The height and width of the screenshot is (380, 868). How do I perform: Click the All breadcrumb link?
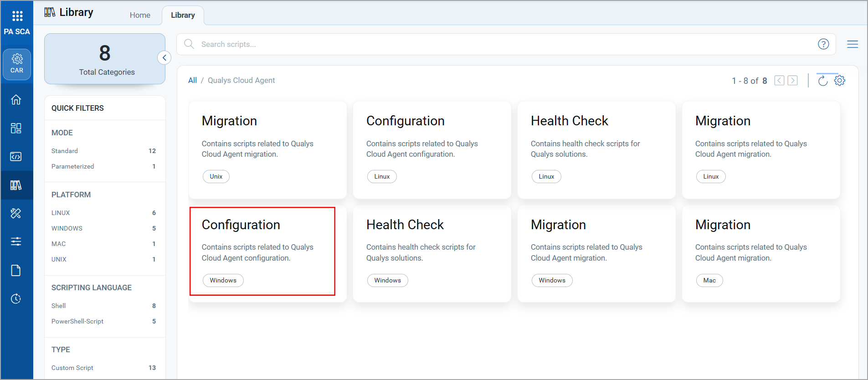point(192,80)
